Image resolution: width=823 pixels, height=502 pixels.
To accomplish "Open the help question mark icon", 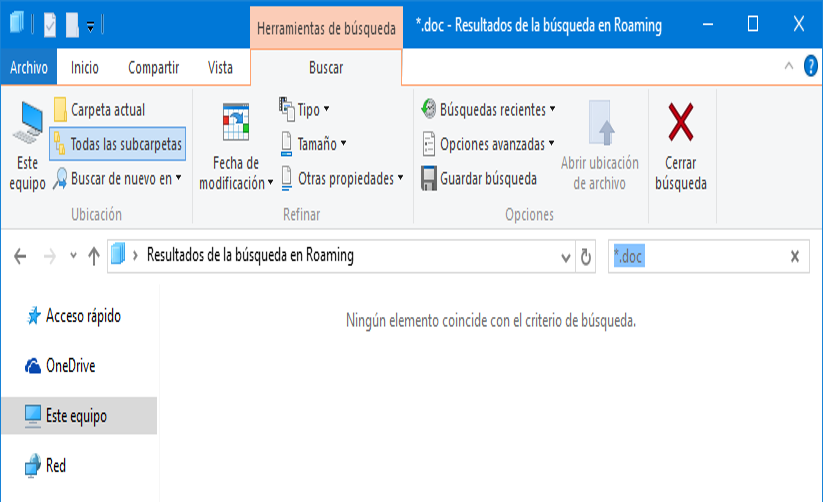I will (x=810, y=66).
